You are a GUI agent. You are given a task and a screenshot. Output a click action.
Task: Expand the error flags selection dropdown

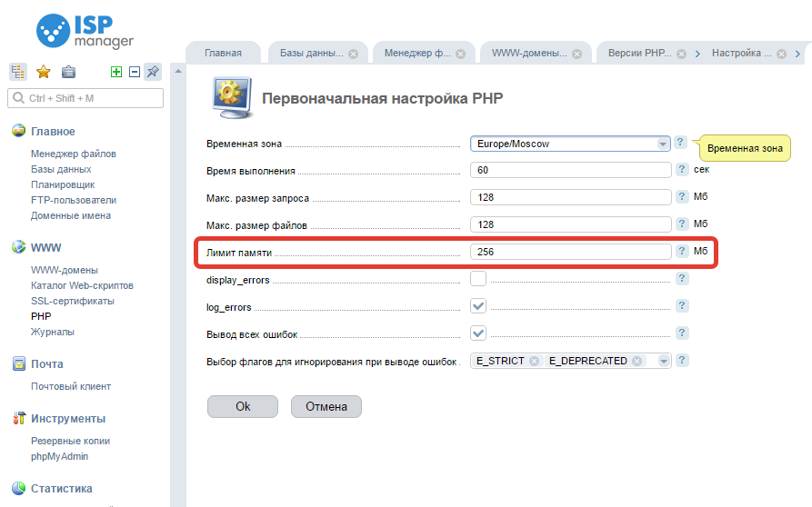(x=663, y=361)
